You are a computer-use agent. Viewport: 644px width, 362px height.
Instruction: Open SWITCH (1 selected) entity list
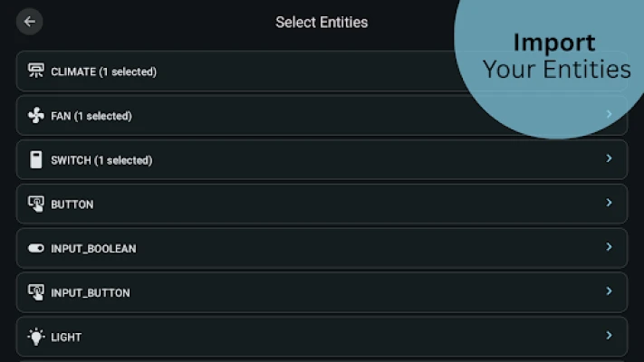[x=101, y=160]
